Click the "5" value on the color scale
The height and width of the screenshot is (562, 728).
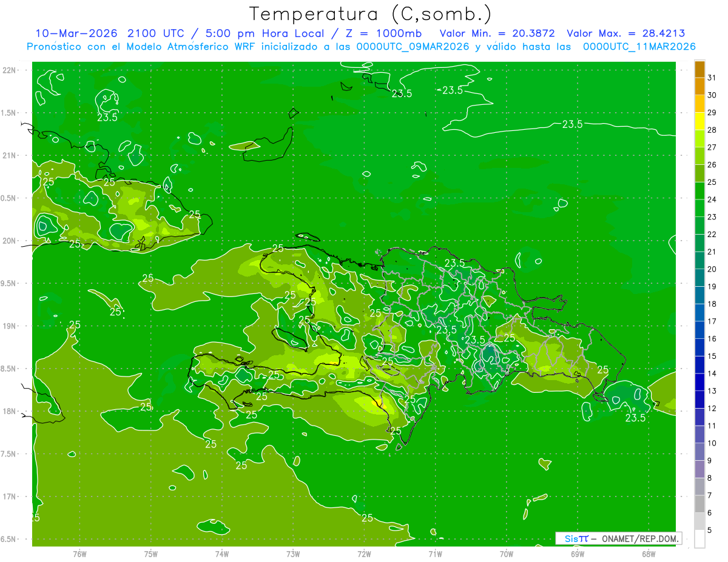tap(710, 530)
